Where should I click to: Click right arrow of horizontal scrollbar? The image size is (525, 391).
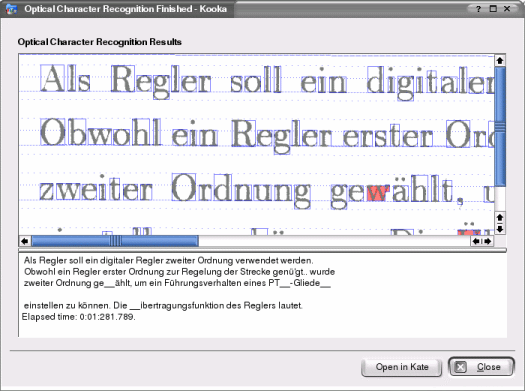[x=488, y=241]
